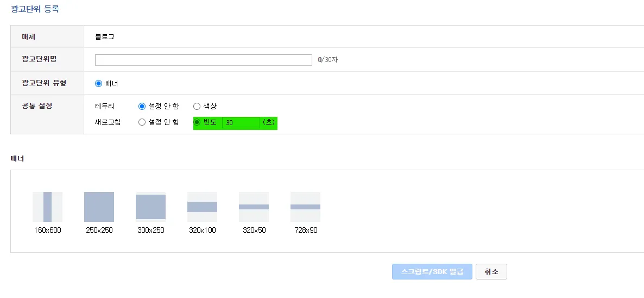Select the 빈도 refresh radio button
Viewport: 644px width, 298px height.
click(x=197, y=122)
